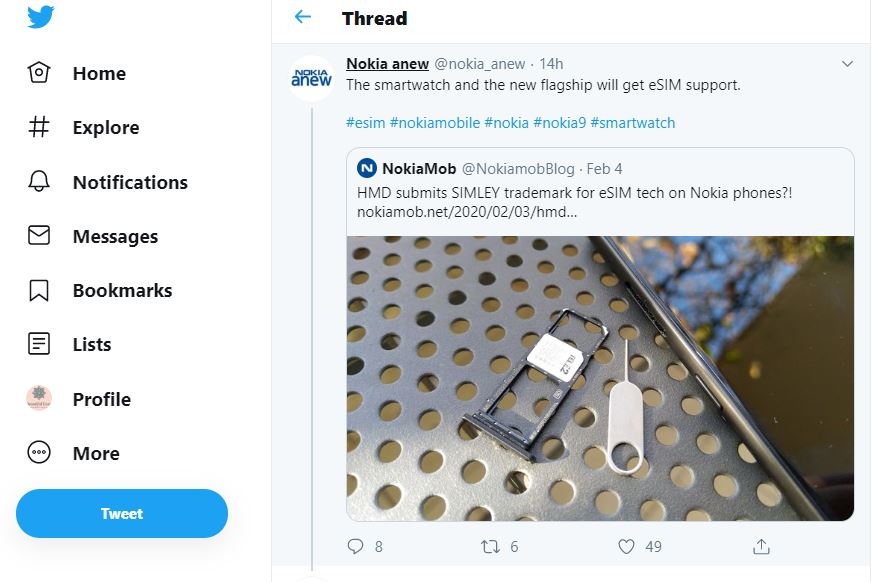Open Explore via the hashtag icon

coord(39,127)
